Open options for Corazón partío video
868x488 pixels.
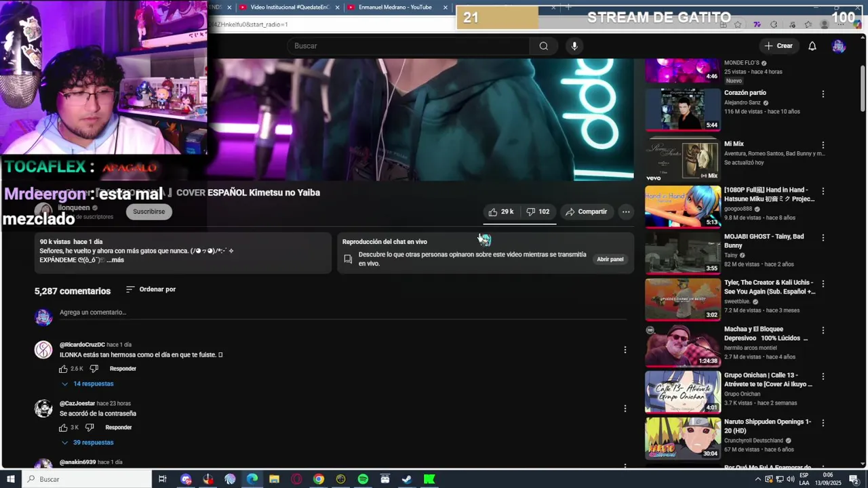[823, 94]
